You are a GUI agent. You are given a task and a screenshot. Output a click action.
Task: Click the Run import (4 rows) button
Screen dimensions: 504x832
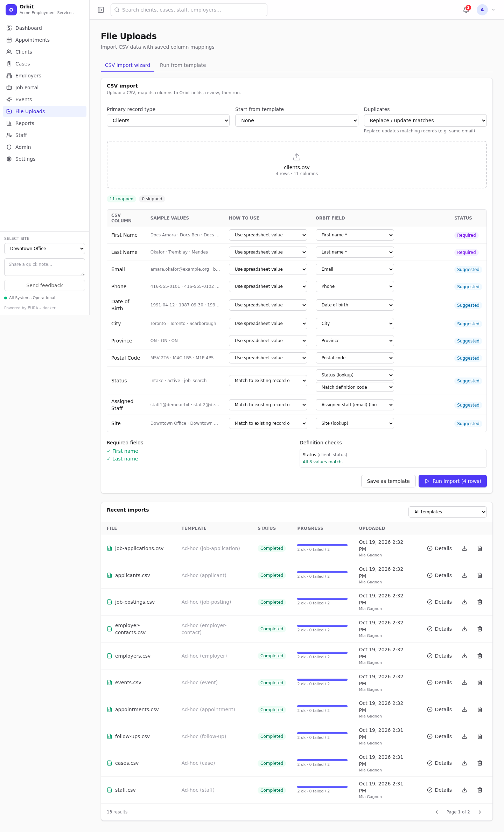coord(453,481)
